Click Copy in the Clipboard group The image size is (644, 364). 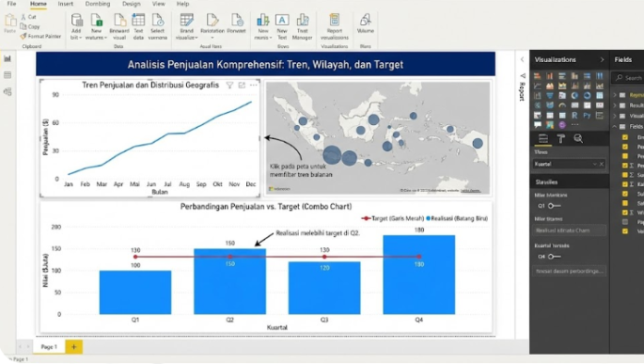pos(30,26)
